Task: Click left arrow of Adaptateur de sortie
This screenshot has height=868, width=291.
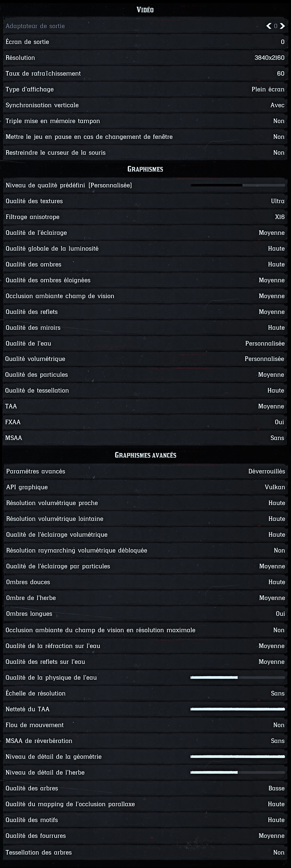Action: tap(269, 26)
